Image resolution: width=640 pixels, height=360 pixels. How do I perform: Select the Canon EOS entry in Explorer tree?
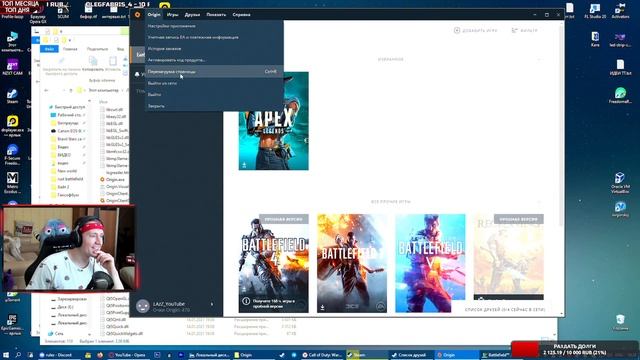(66, 131)
